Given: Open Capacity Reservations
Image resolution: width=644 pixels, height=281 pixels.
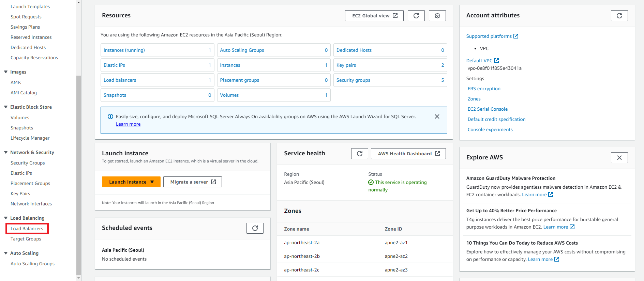Looking at the screenshot, I should [x=34, y=58].
